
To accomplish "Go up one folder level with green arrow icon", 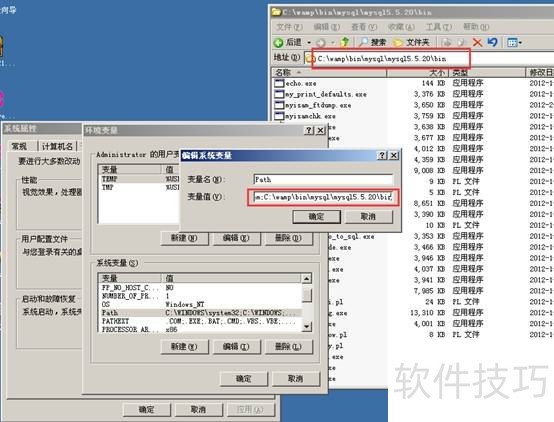I will pyautogui.click(x=345, y=42).
